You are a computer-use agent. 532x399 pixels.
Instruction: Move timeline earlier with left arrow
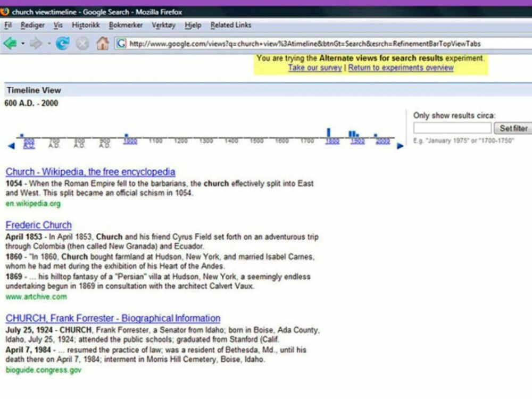(11, 146)
